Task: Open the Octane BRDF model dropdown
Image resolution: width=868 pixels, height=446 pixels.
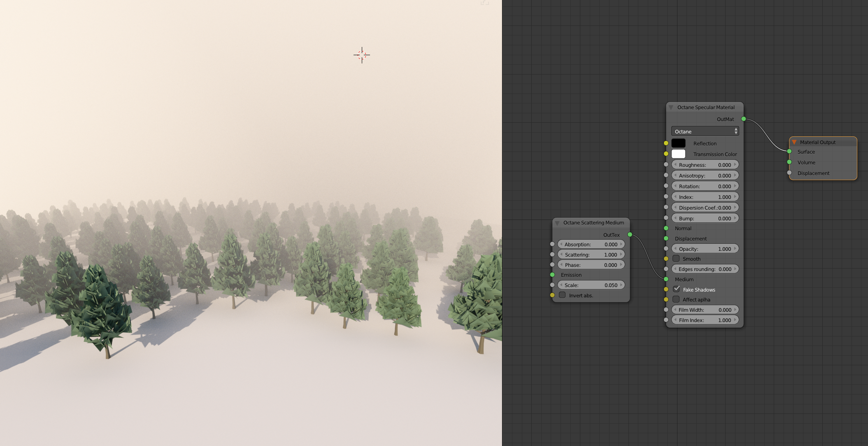Action: click(x=705, y=131)
